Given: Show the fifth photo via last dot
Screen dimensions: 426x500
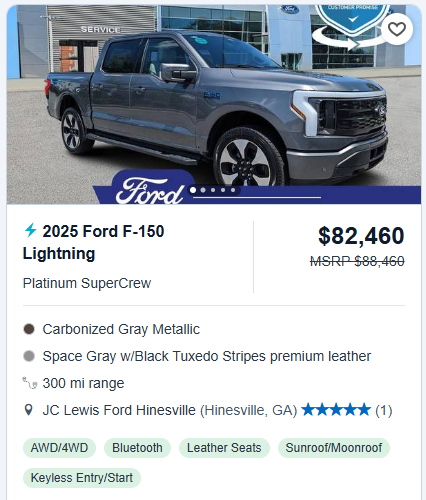Looking at the screenshot, I should click(x=233, y=190).
